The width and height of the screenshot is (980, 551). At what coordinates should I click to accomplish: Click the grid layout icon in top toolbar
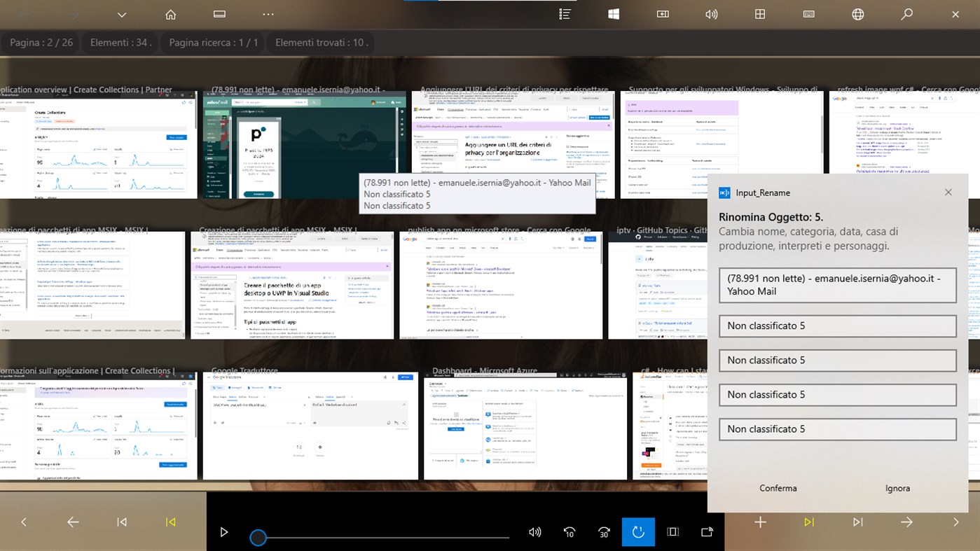(760, 14)
